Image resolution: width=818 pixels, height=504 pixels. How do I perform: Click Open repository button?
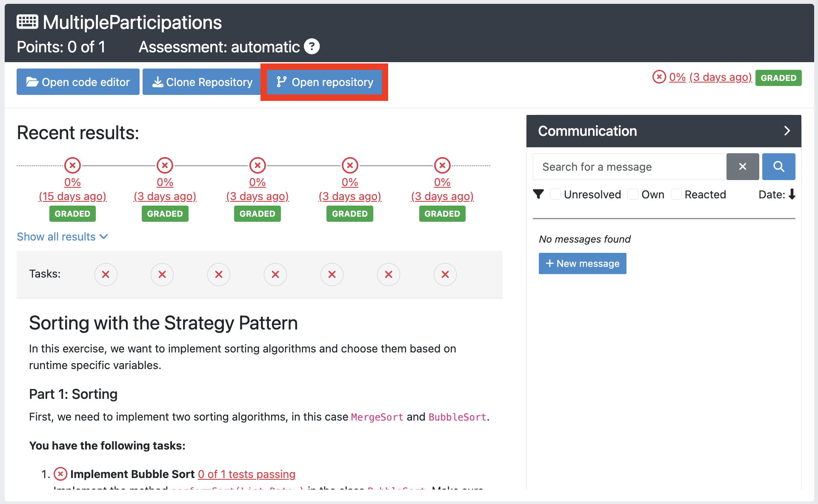tap(325, 82)
